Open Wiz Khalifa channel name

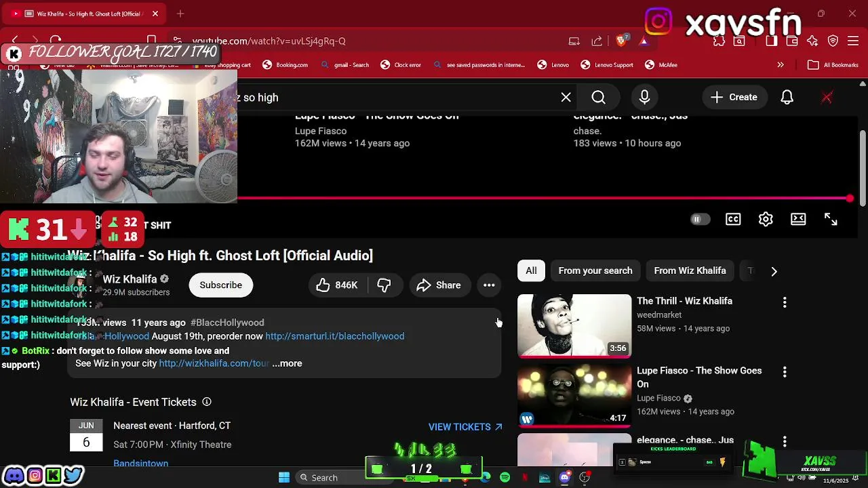tap(130, 279)
